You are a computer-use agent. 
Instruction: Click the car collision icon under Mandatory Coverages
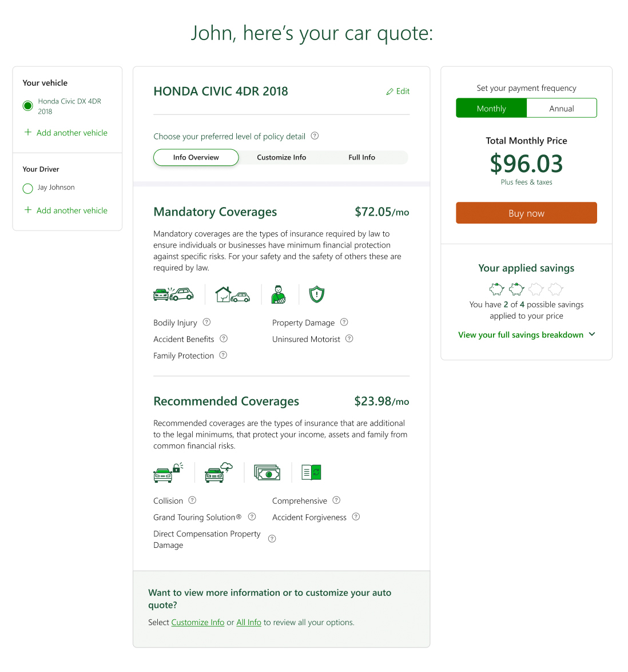(173, 295)
